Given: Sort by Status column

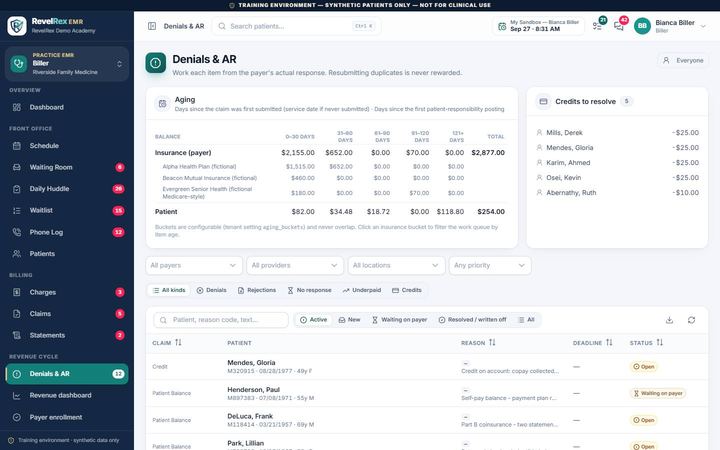Looking at the screenshot, I should 646,343.
